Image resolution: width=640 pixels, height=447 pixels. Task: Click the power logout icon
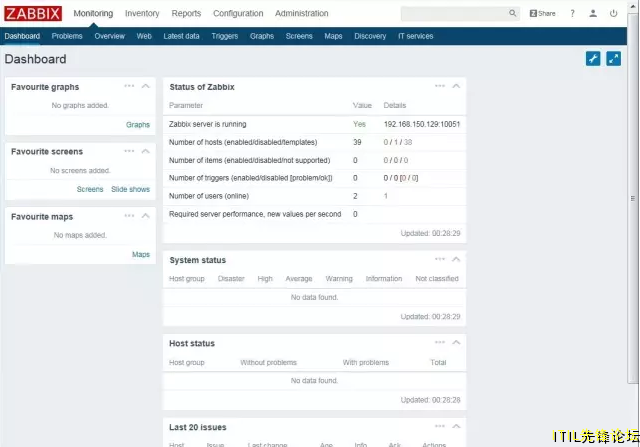(x=613, y=13)
